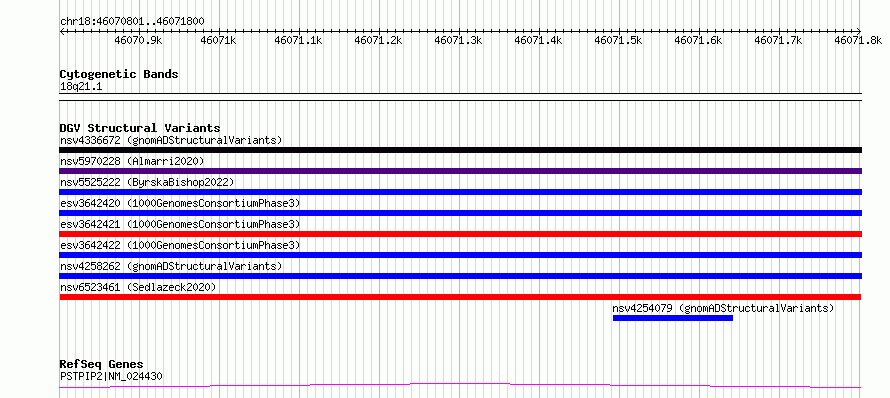Open the nsv4258262 (gnomADStructuralVariants) label
Screen dimensions: 890x398
(x=171, y=266)
